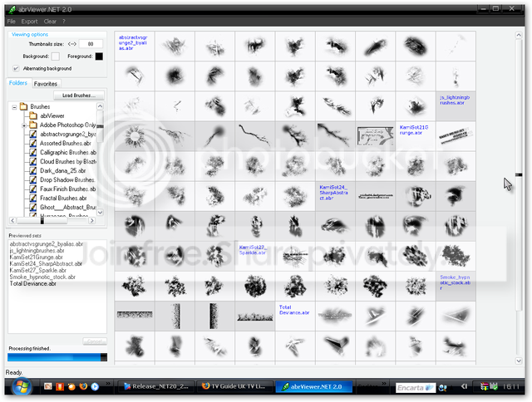Click folder tree's left scroll arrow
Screen dimensions: 532x402
point(12,221)
